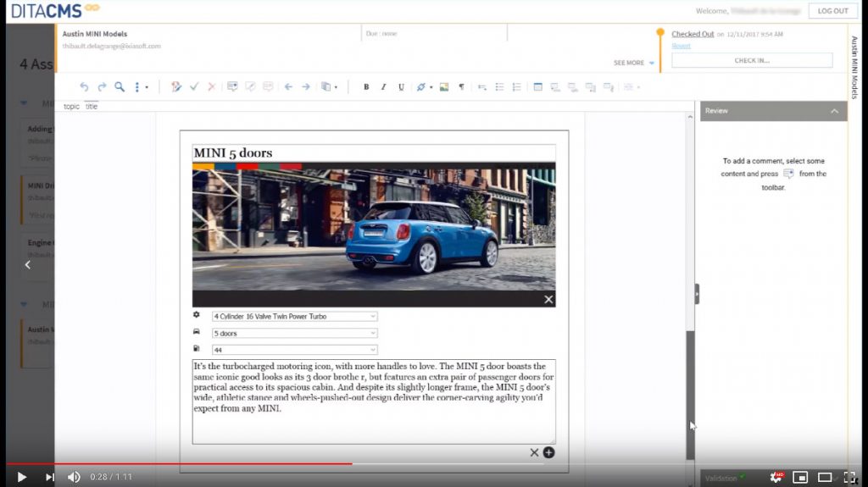
Task: Click the left back chevron arrow
Action: 28,265
